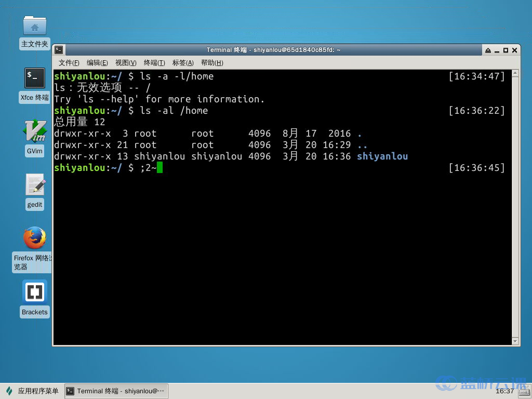Screen dimensions: 532x399
Task: Click the Terminal 终端 taskbar window button
Action: click(116, 391)
